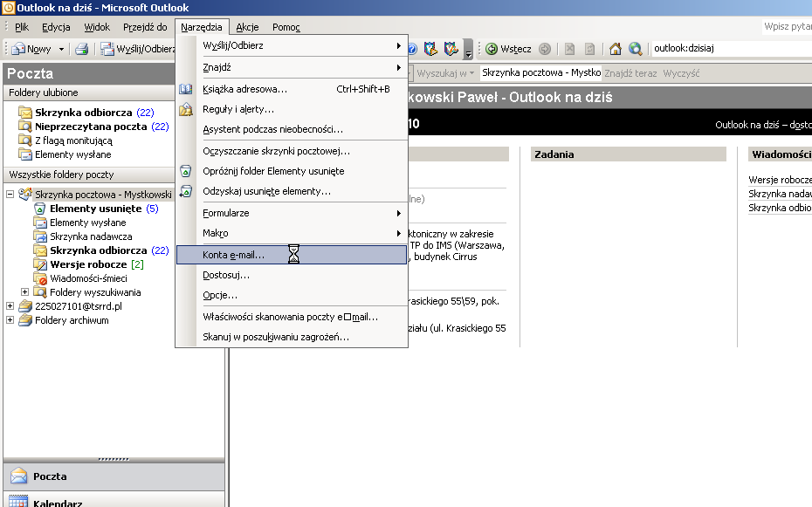812x507 pixels.
Task: Open the Pomoc menu
Action: pyautogui.click(x=286, y=27)
